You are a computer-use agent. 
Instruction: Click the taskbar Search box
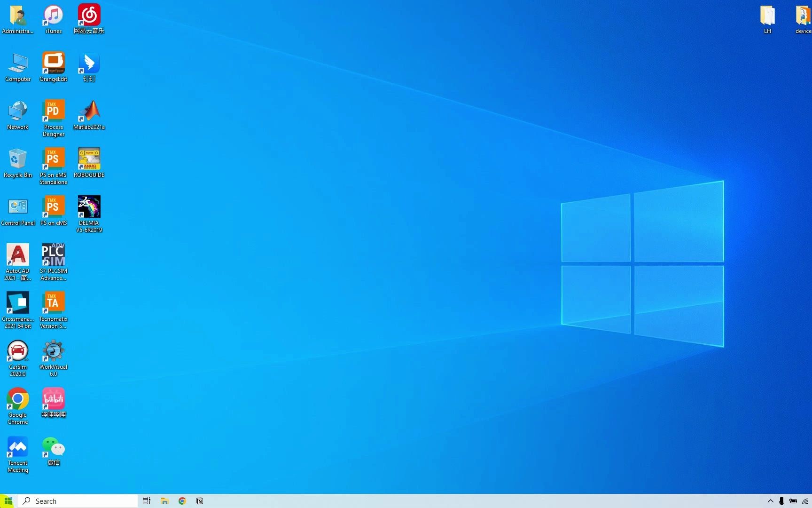tap(78, 501)
